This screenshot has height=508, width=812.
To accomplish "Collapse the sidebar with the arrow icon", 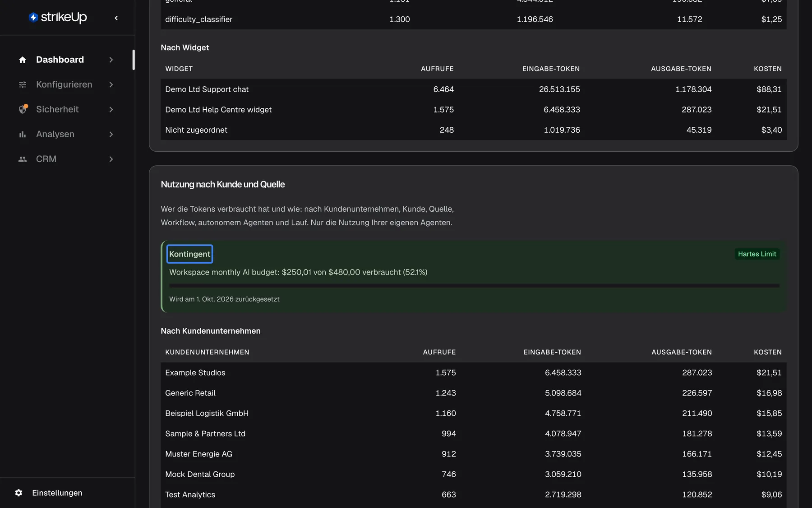I will click(x=116, y=18).
